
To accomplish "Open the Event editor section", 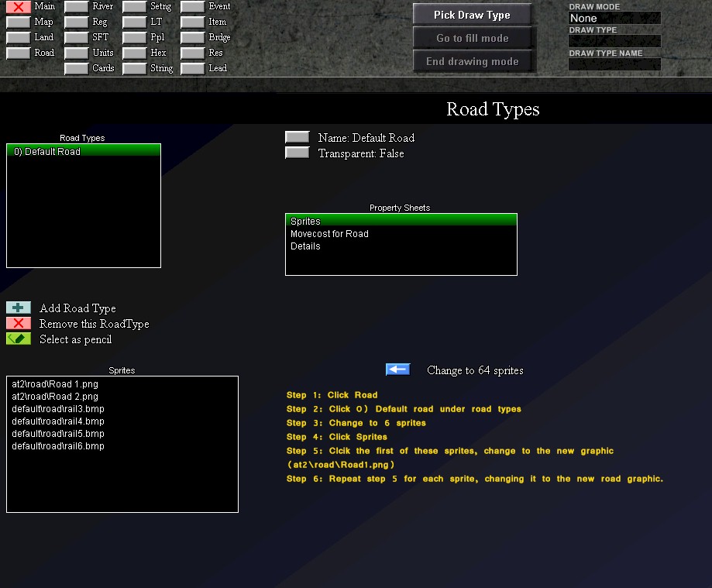I will [193, 7].
